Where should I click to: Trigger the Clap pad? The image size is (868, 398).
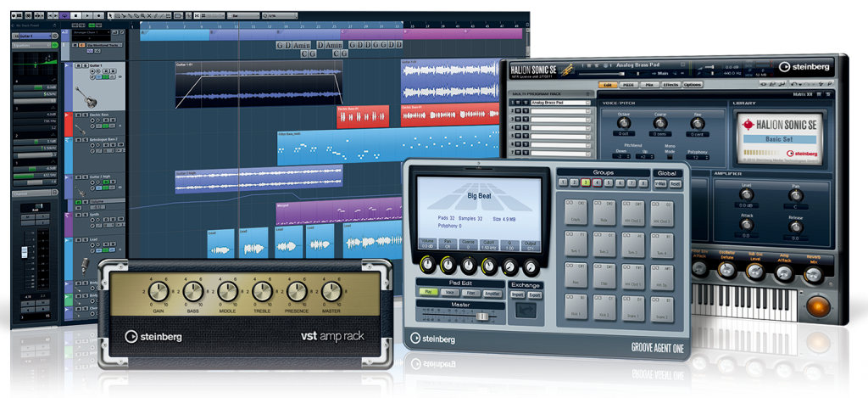(604, 276)
